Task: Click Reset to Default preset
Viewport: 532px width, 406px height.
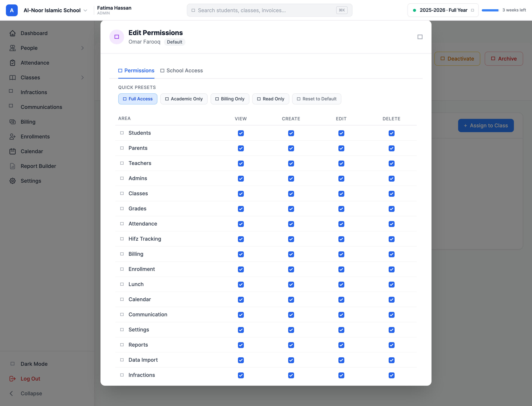Action: [x=317, y=99]
